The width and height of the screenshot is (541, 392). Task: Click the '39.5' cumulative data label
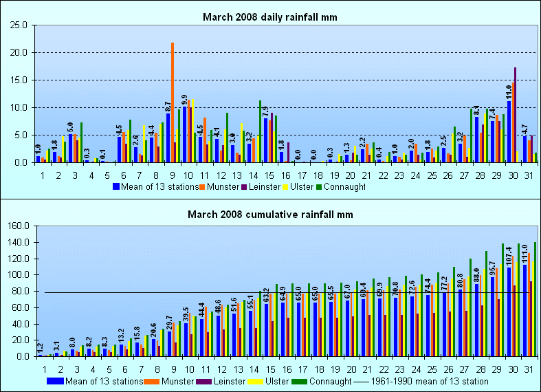tap(186, 315)
